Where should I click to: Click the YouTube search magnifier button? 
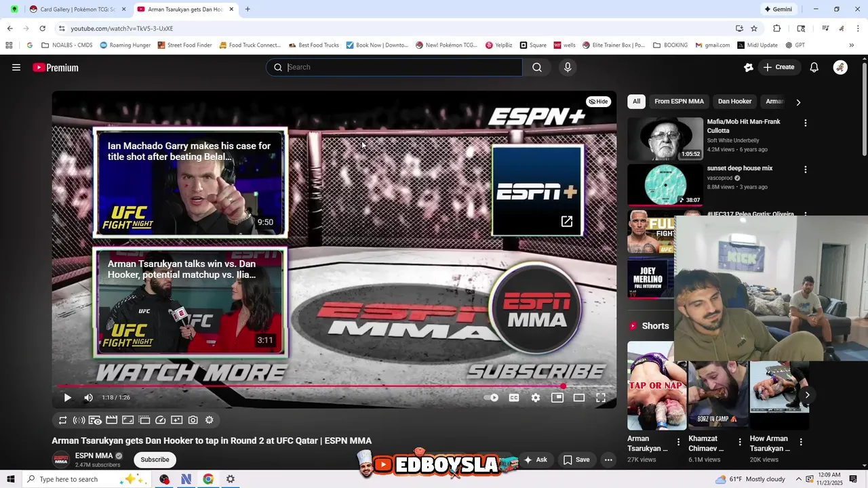537,67
